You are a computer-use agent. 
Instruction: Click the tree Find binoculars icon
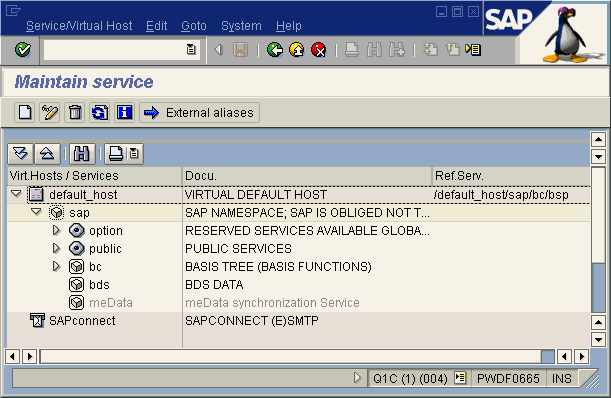pyautogui.click(x=82, y=154)
